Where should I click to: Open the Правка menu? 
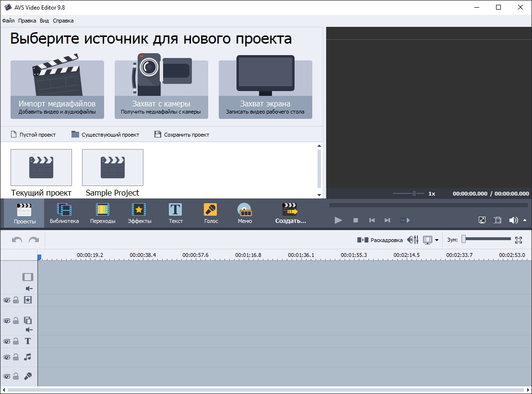27,21
